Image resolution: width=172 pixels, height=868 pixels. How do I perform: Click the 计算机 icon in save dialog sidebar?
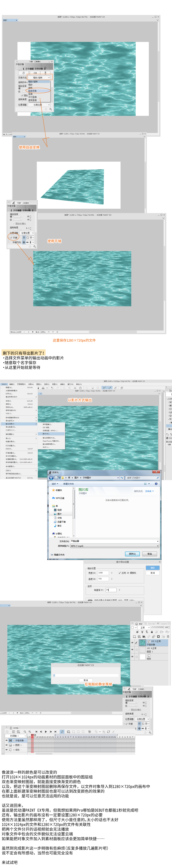pos(53,533)
